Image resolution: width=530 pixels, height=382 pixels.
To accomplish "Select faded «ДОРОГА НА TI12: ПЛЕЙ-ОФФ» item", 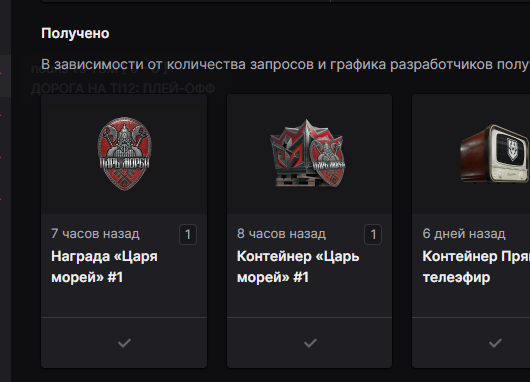I will pyautogui.click(x=123, y=89).
